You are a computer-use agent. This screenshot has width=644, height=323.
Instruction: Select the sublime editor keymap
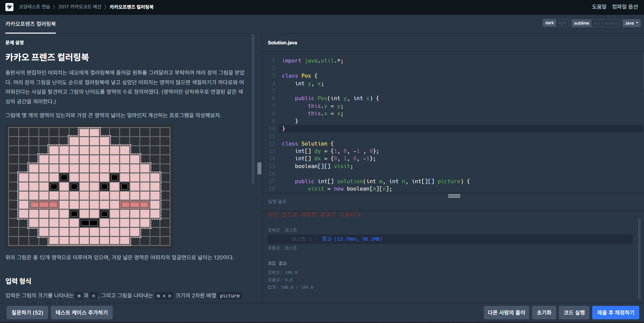581,23
